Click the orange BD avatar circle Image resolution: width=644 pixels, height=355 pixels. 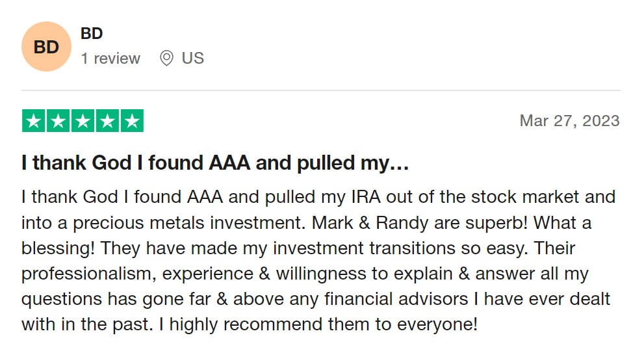coord(46,46)
